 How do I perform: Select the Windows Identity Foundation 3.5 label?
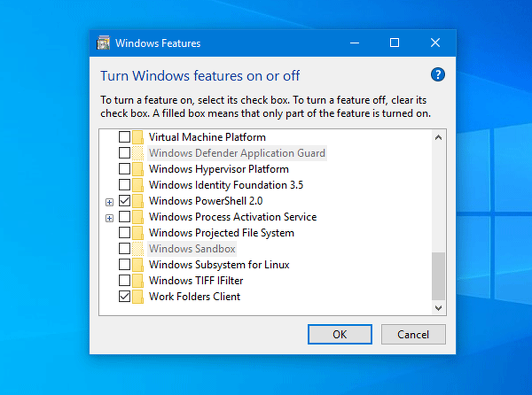pyautogui.click(x=226, y=185)
